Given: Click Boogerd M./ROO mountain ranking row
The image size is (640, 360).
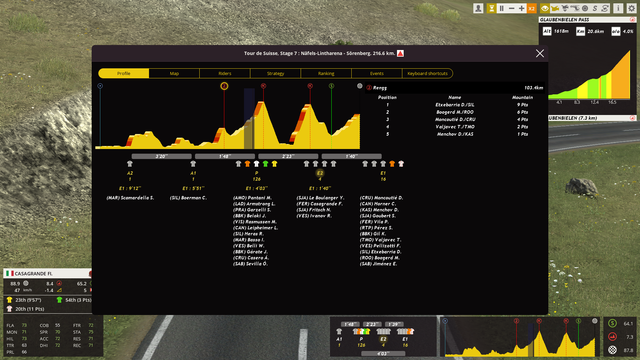Looking at the screenshot, I should tap(455, 112).
